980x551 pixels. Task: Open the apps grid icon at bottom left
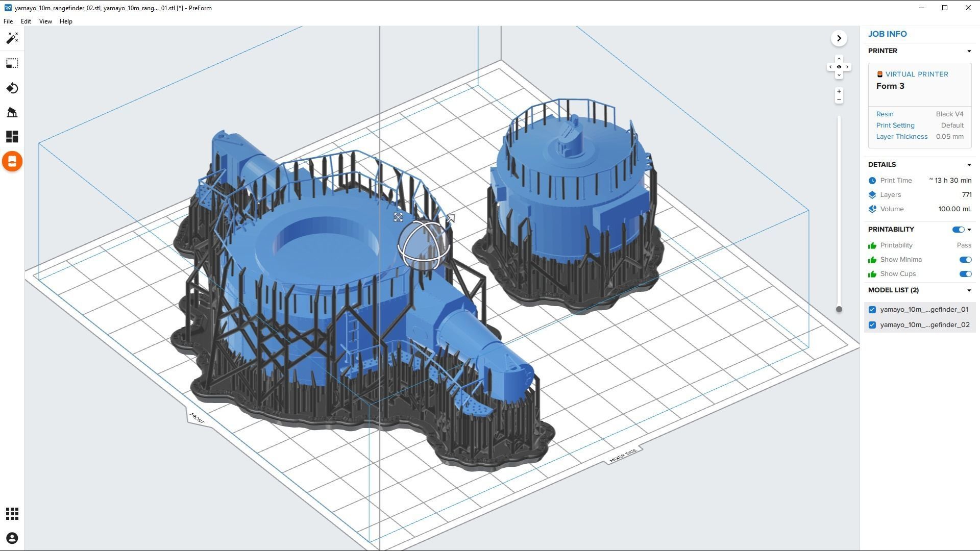click(12, 514)
